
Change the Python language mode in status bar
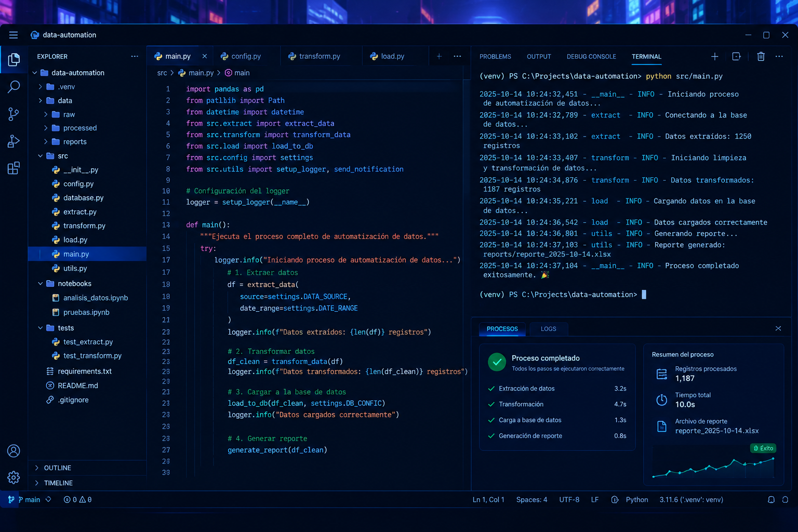(x=637, y=500)
